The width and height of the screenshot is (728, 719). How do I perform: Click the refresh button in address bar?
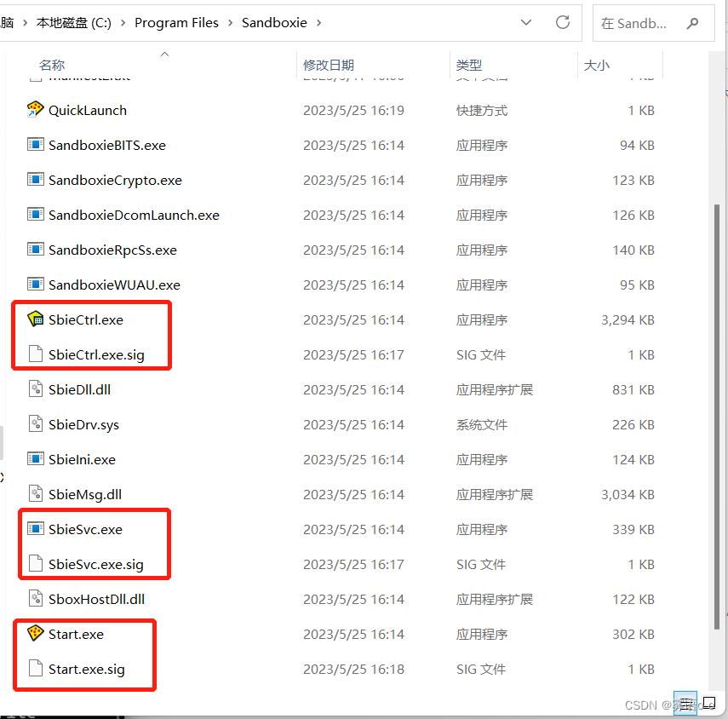(562, 23)
